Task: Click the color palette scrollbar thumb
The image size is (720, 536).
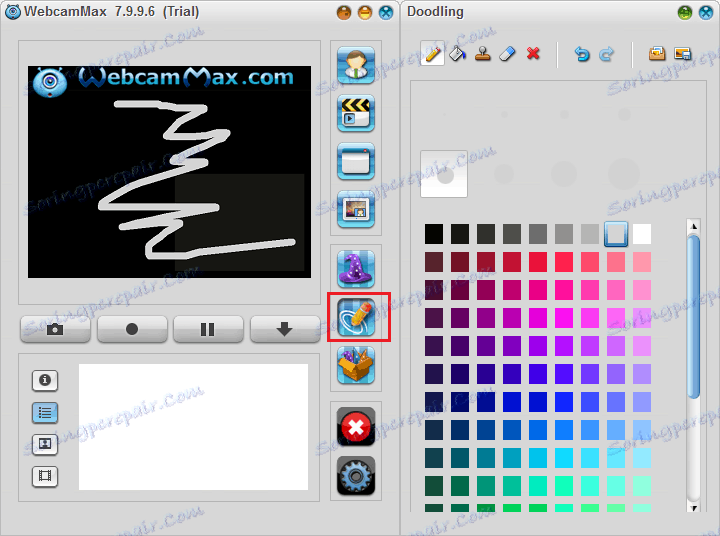Action: (x=694, y=317)
